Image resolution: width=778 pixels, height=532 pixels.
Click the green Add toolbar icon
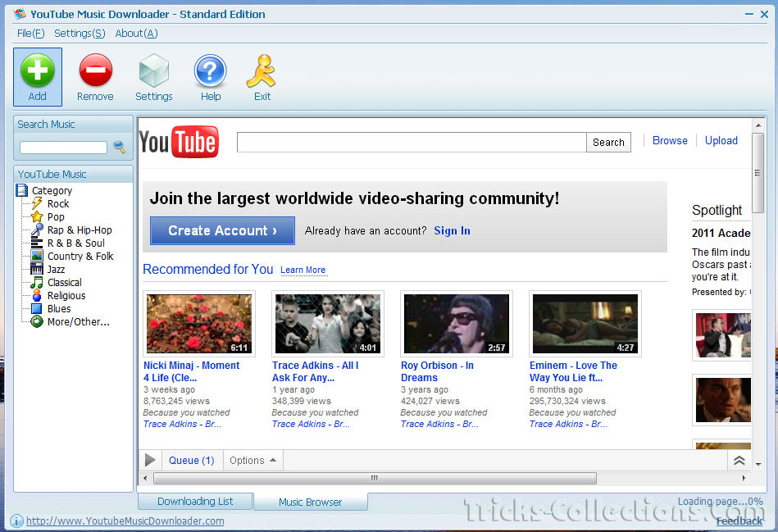(38, 71)
